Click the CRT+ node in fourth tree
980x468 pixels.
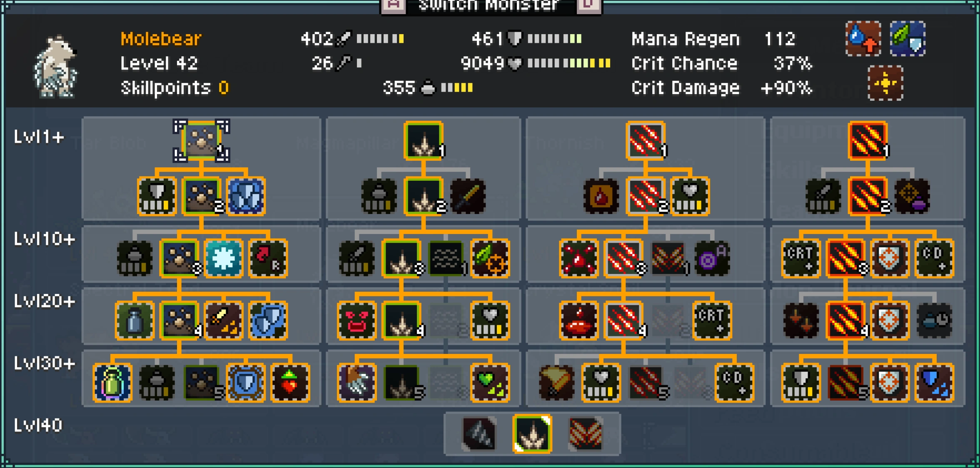click(x=801, y=258)
